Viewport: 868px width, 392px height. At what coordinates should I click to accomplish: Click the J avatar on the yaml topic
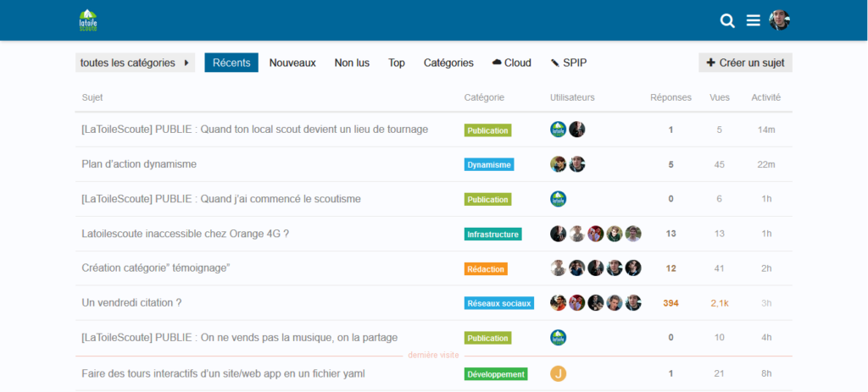tap(558, 373)
